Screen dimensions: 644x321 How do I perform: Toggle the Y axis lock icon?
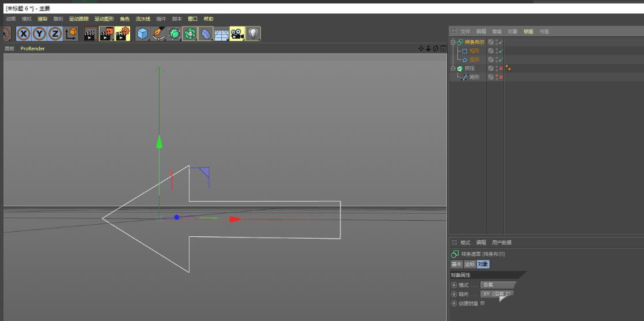click(x=39, y=34)
